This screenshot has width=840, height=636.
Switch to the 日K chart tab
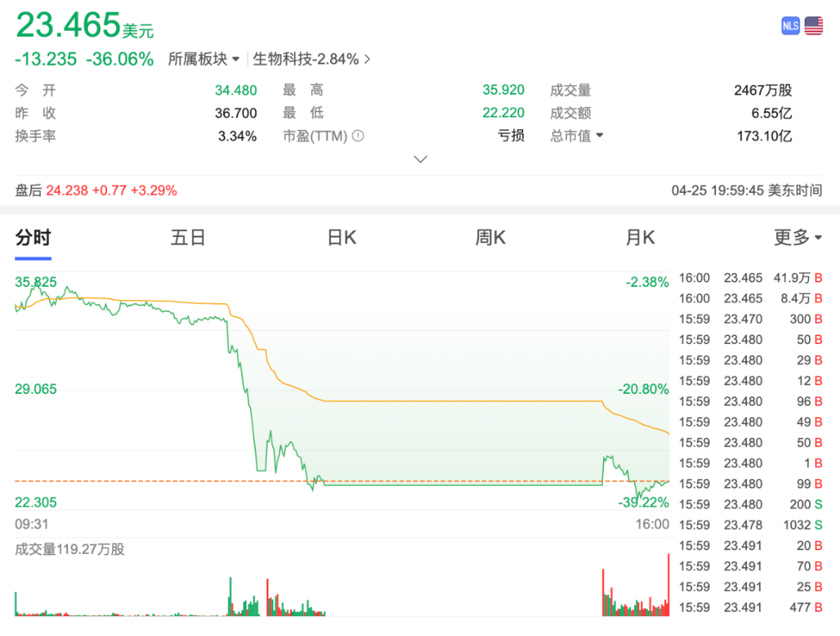click(341, 238)
